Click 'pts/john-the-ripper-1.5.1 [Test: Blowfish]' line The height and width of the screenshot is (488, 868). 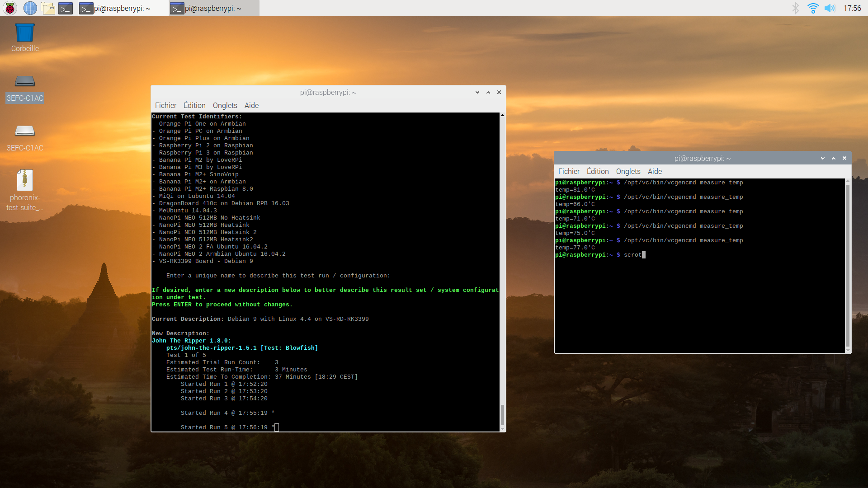click(242, 348)
